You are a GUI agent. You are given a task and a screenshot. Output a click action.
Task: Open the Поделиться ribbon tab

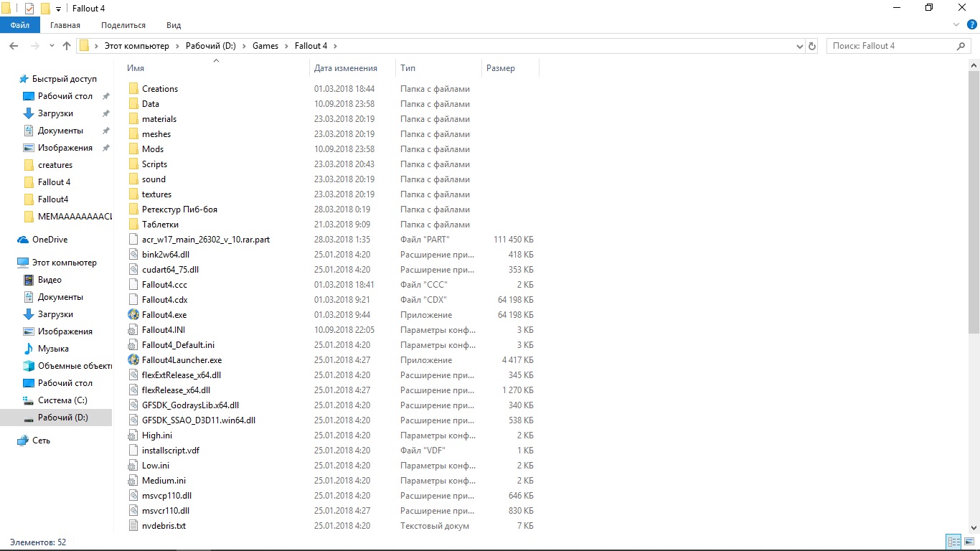click(123, 25)
